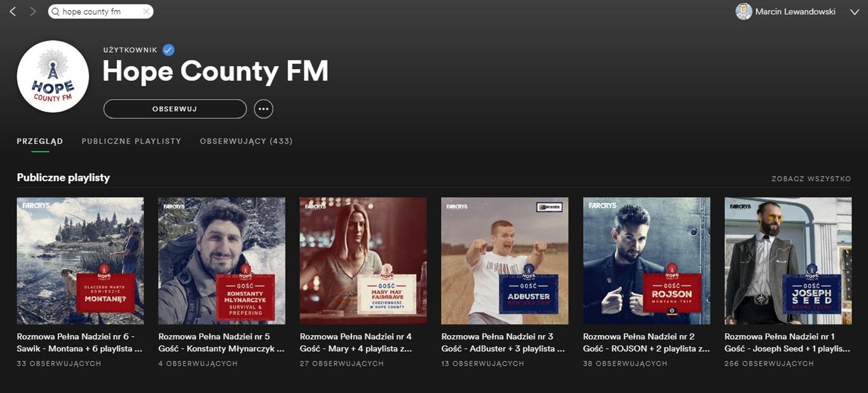
Task: Open the PUBLICZNE PLAYLISTY tab
Action: [132, 141]
